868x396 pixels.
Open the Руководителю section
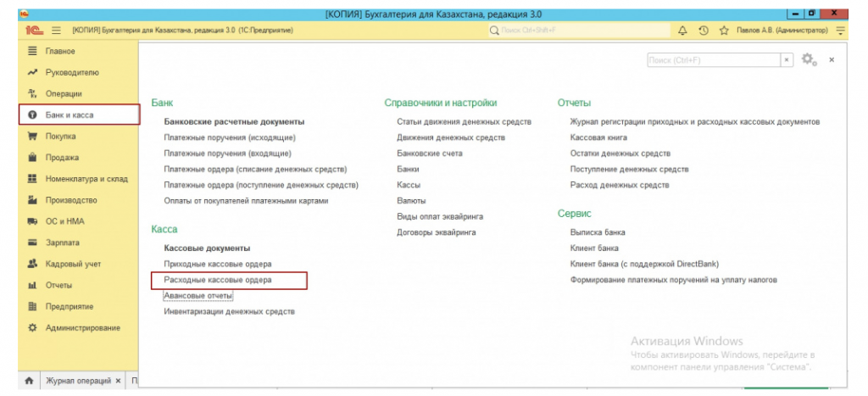point(79,73)
